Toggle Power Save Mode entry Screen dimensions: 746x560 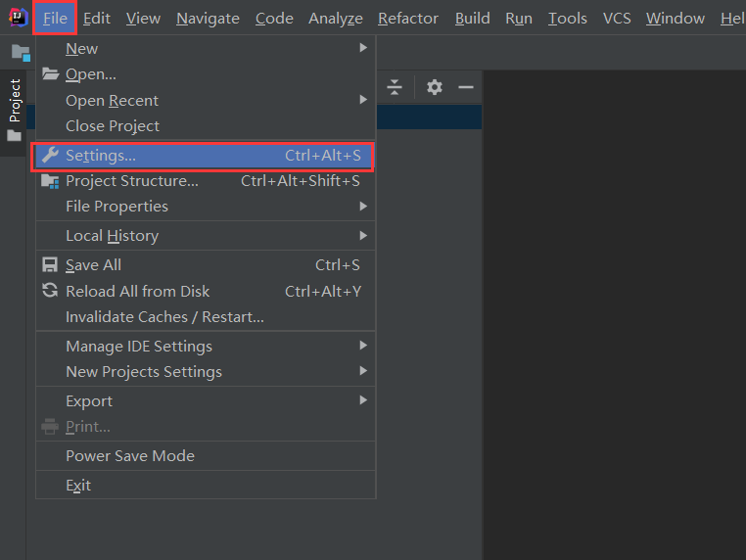click(206, 456)
